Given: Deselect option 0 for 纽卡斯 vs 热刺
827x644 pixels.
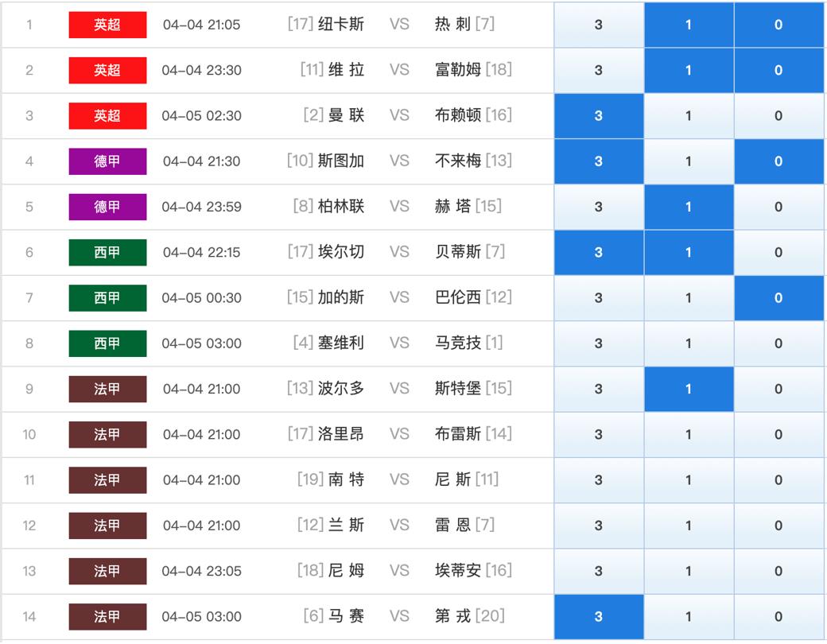Looking at the screenshot, I should pos(779,25).
